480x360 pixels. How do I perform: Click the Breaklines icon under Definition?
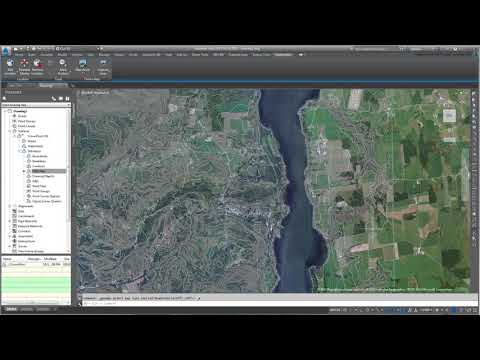pos(29,161)
